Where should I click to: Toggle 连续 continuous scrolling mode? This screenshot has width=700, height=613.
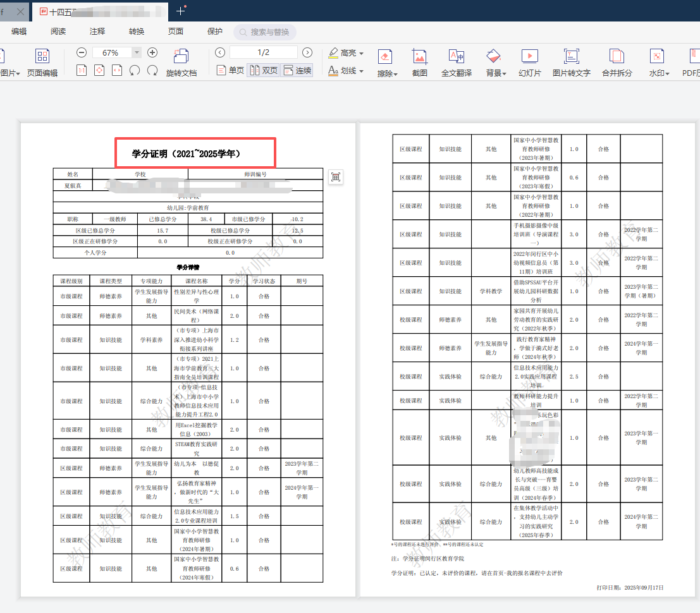pos(297,71)
